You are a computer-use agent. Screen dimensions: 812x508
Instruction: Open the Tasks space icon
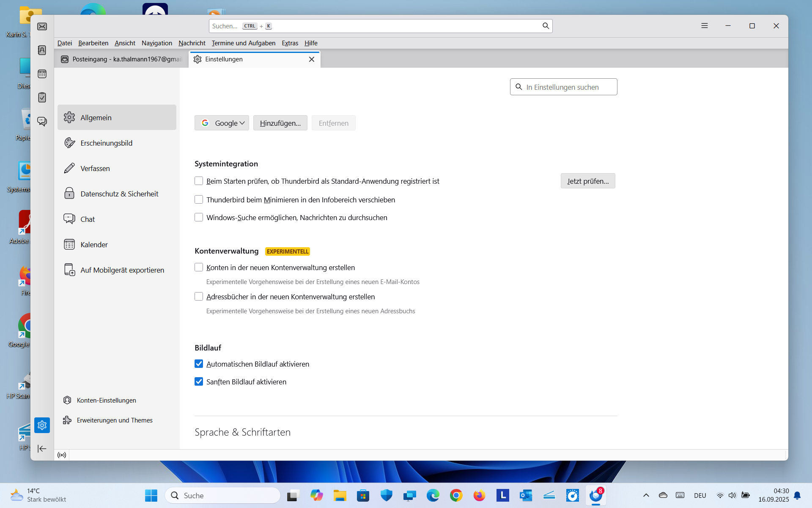point(42,98)
